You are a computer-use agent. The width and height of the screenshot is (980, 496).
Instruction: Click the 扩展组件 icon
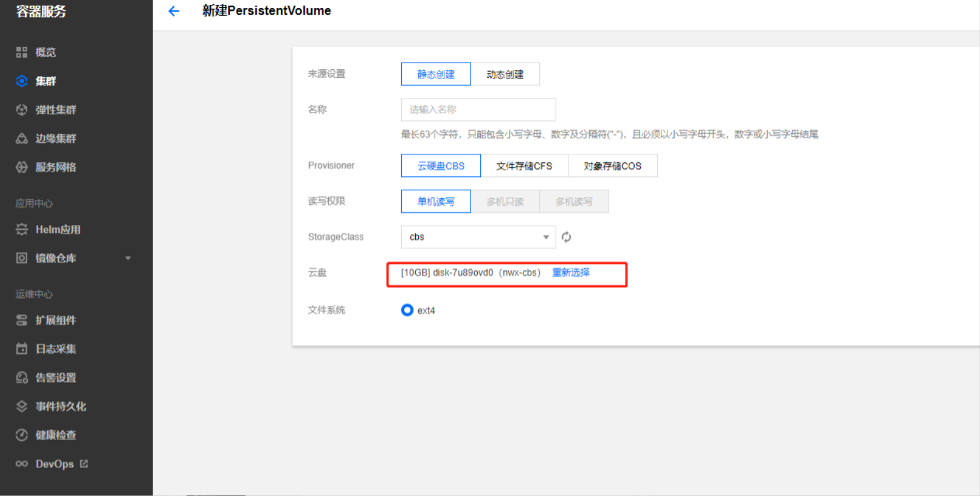pyautogui.click(x=22, y=320)
